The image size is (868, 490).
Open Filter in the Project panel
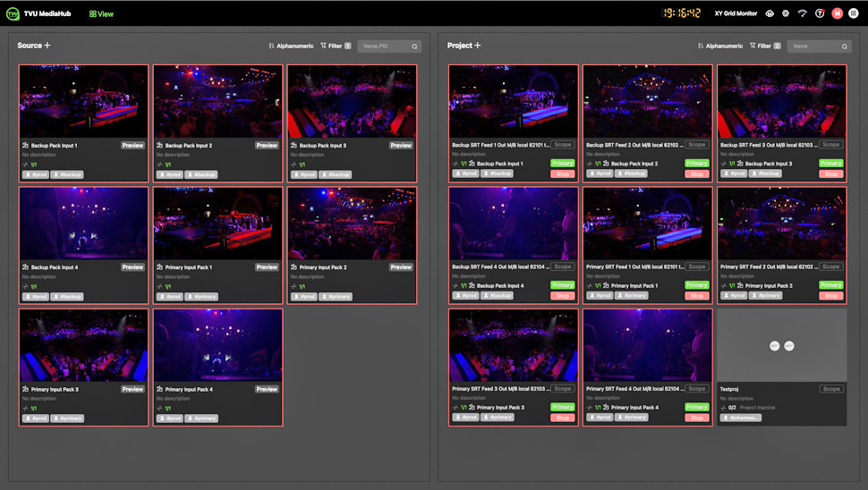(x=765, y=46)
